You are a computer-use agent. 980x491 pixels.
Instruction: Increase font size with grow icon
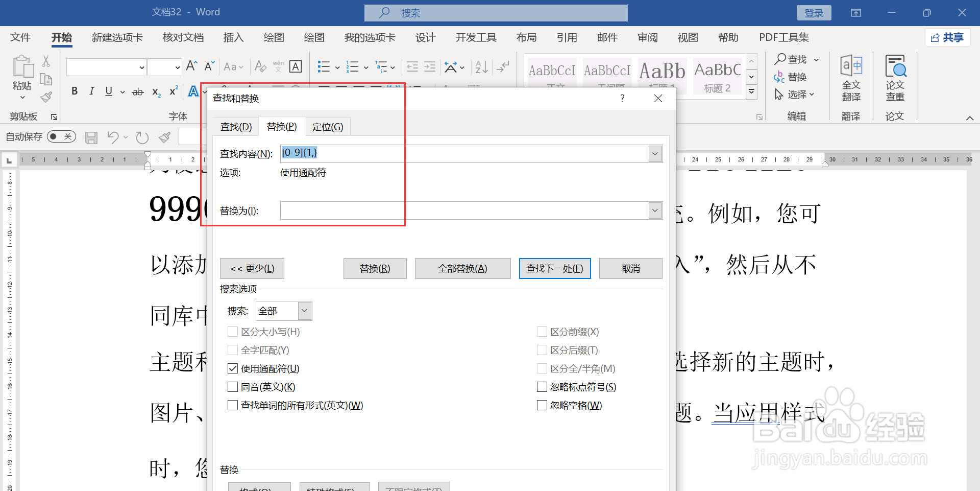(x=192, y=66)
